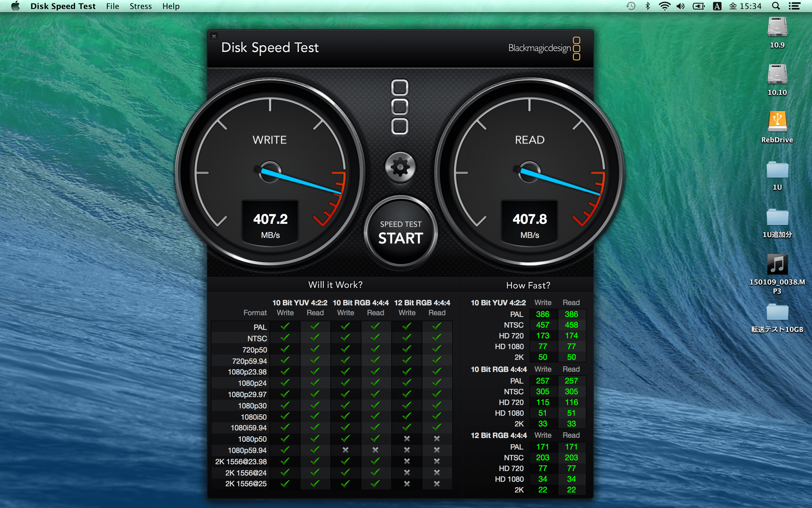Select the 10.9 drive on desktop

(777, 27)
